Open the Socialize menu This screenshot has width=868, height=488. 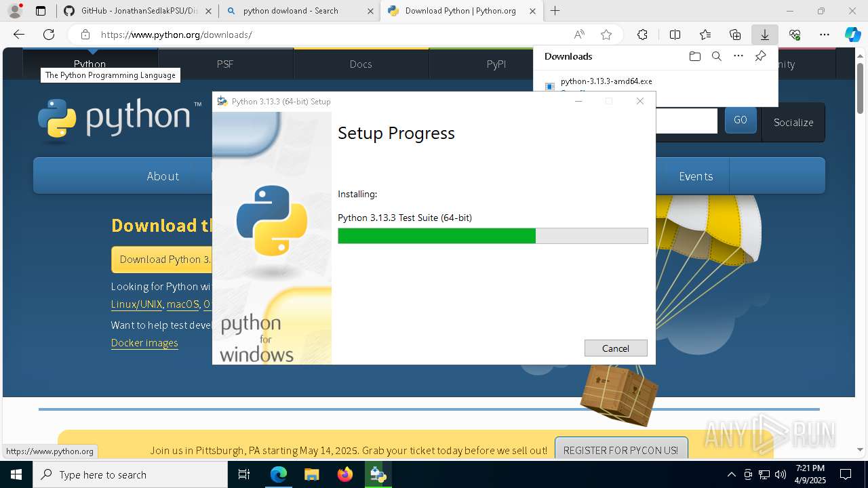(x=793, y=122)
